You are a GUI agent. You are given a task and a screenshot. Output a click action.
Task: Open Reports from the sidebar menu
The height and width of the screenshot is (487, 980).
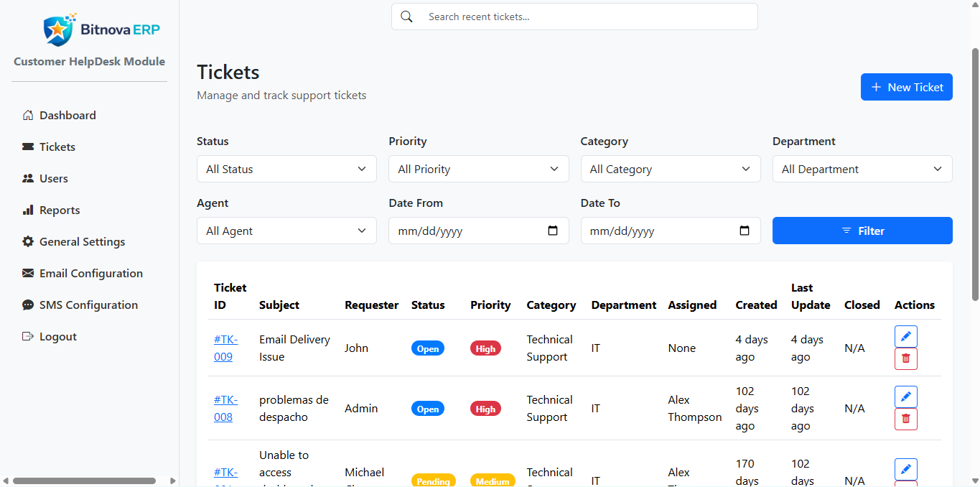click(60, 210)
